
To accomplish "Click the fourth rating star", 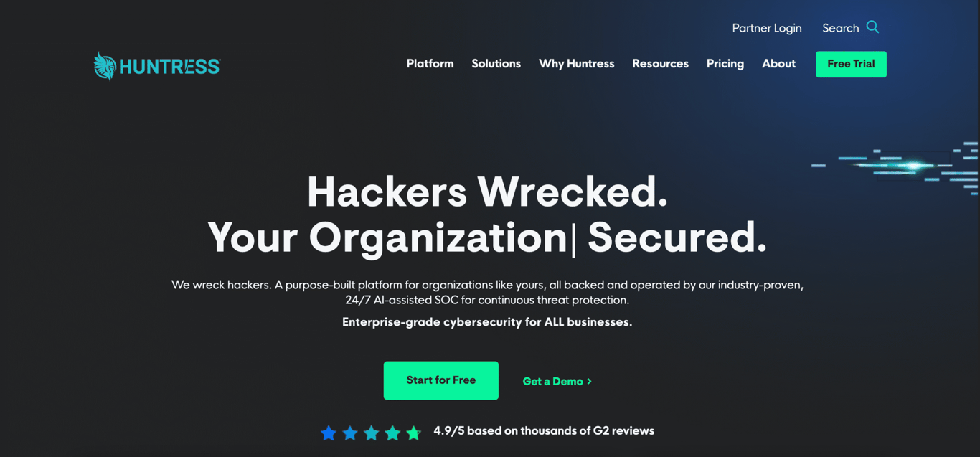I will click(x=392, y=433).
